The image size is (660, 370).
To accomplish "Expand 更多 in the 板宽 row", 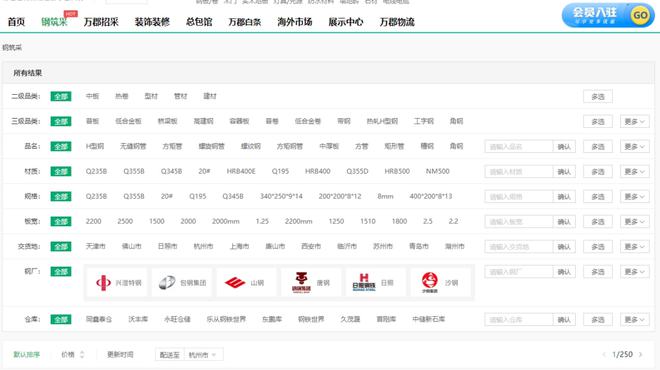I will 634,222.
